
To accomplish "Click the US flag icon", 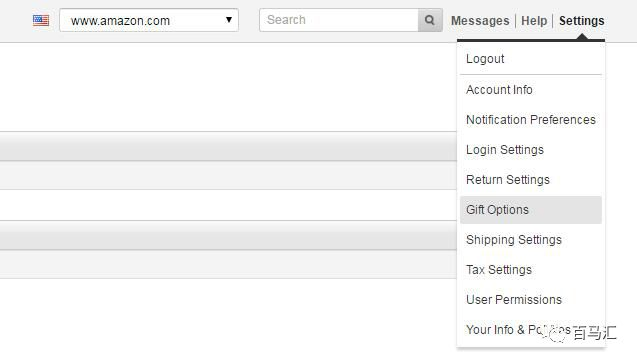I will coord(41,20).
